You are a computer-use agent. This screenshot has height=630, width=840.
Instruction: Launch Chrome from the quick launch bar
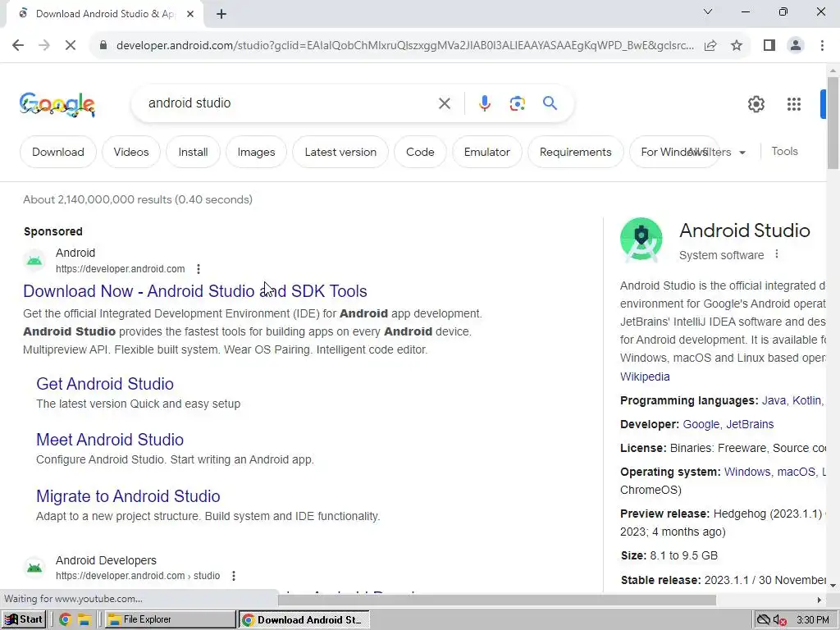pyautogui.click(x=66, y=619)
